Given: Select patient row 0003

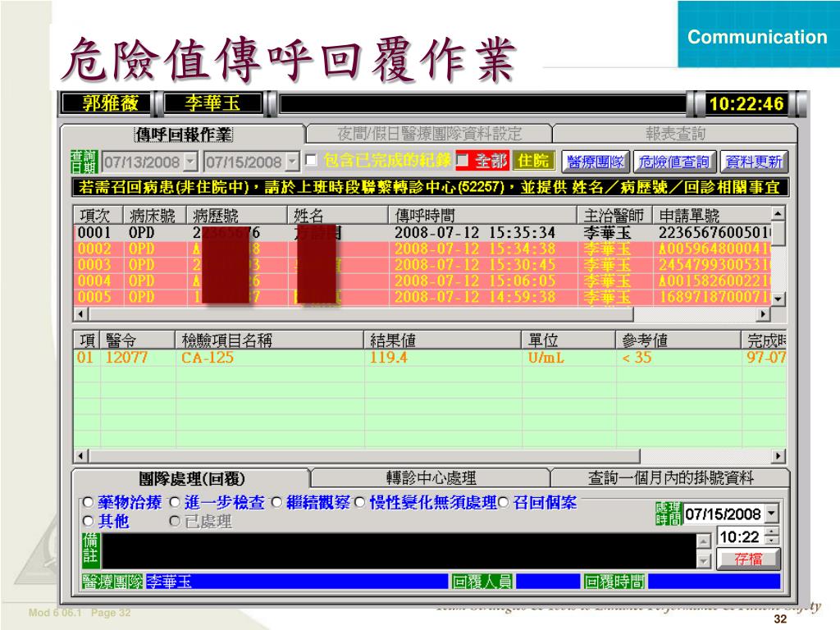Looking at the screenshot, I should coord(422,265).
